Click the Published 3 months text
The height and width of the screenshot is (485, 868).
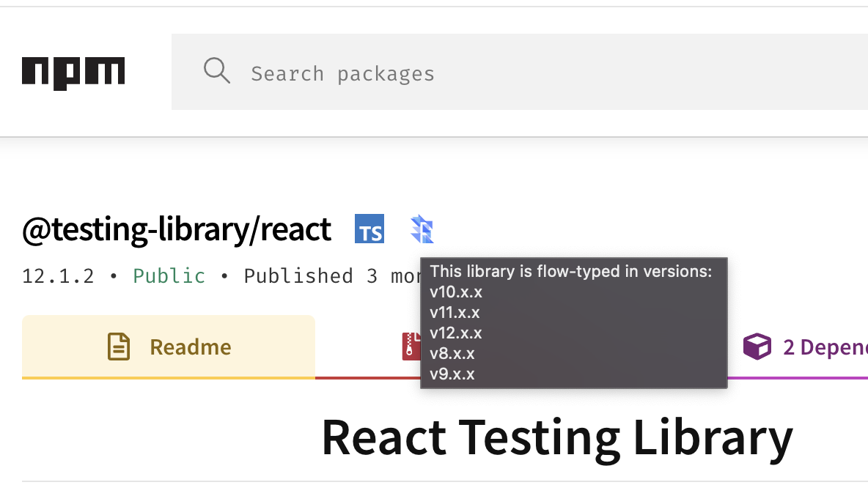click(x=332, y=276)
